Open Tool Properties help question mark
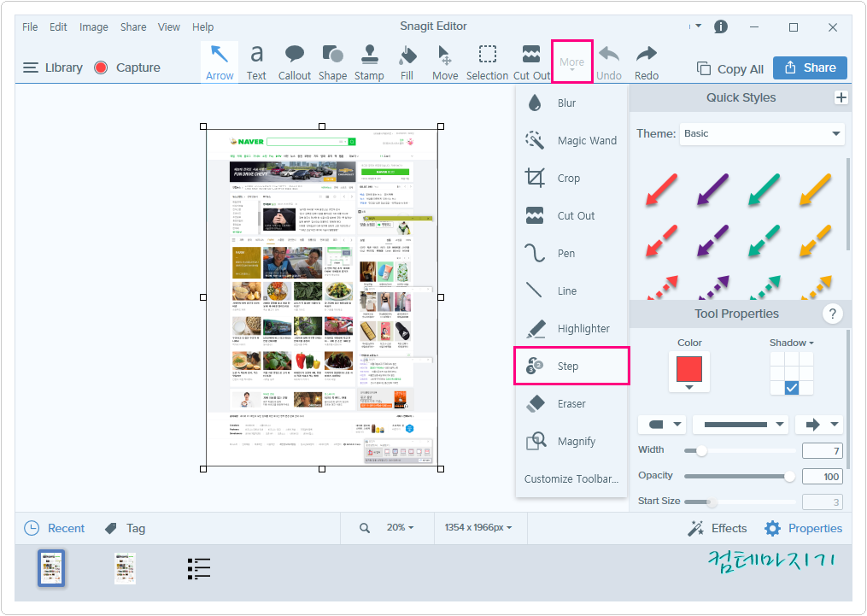Screen dimensions: 867x616 [x=832, y=314]
